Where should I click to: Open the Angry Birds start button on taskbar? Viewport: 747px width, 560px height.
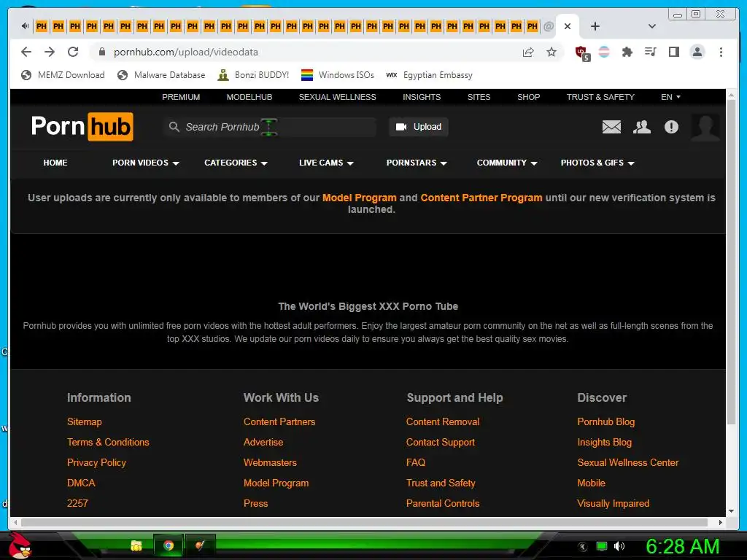coord(20,545)
